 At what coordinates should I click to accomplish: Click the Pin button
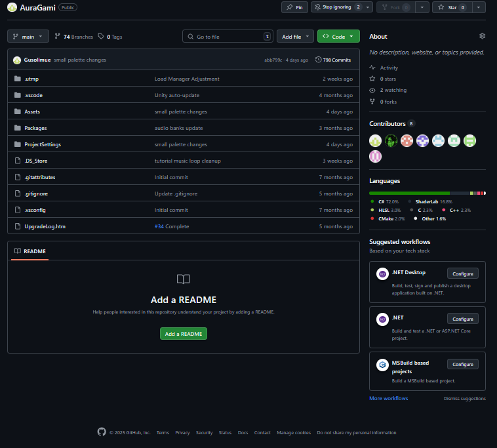(294, 7)
